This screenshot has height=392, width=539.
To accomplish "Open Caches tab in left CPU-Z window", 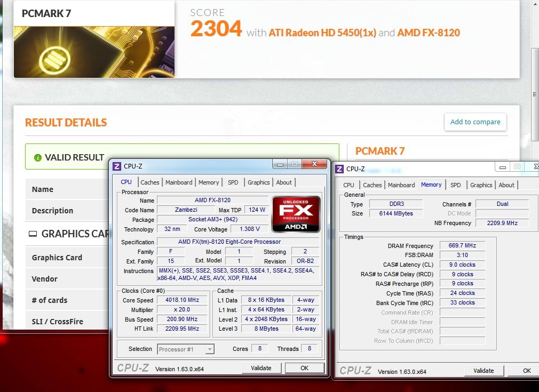I will pyautogui.click(x=150, y=182).
